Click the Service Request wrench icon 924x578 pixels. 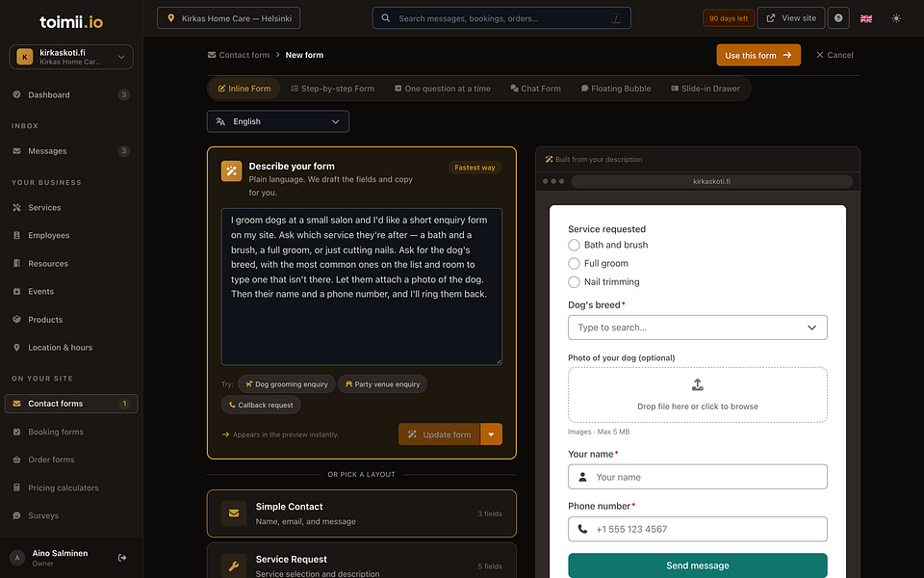coord(233,565)
